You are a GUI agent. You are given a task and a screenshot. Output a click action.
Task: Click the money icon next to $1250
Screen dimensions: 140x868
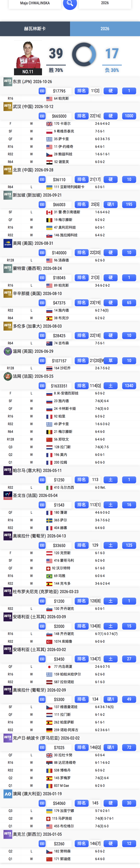[42, 480]
